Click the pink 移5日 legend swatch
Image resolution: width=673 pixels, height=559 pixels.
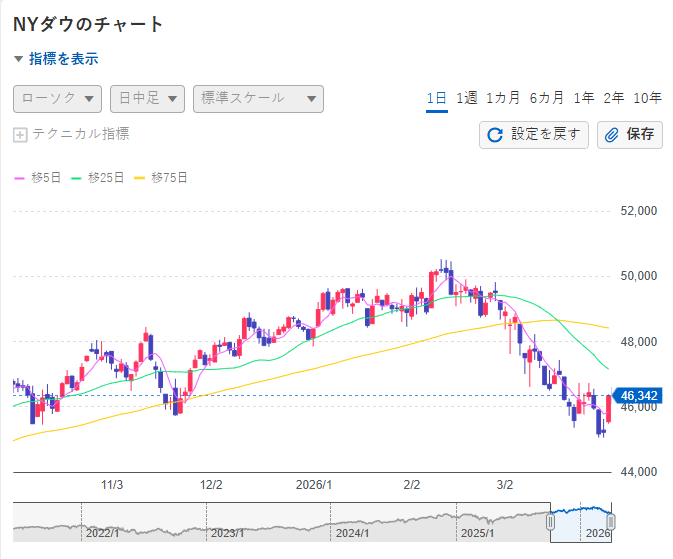click(19, 178)
